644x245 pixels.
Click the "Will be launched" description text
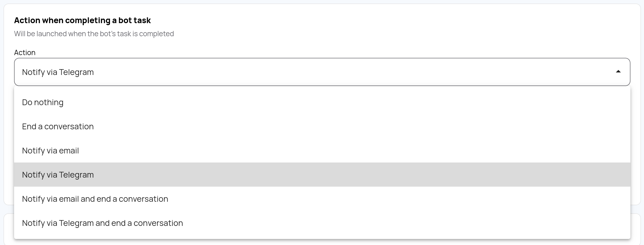click(94, 34)
